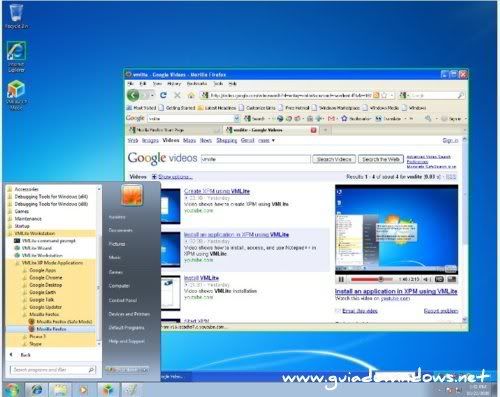Image resolution: width=500 pixels, height=397 pixels.
Task: Close the 'vmlite - Google Videos' tab
Action: 313,130
